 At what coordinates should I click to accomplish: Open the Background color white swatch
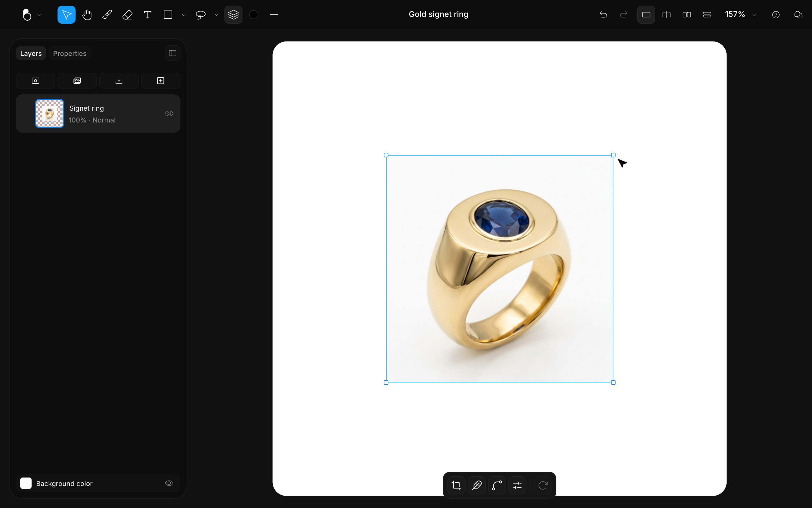click(x=26, y=483)
